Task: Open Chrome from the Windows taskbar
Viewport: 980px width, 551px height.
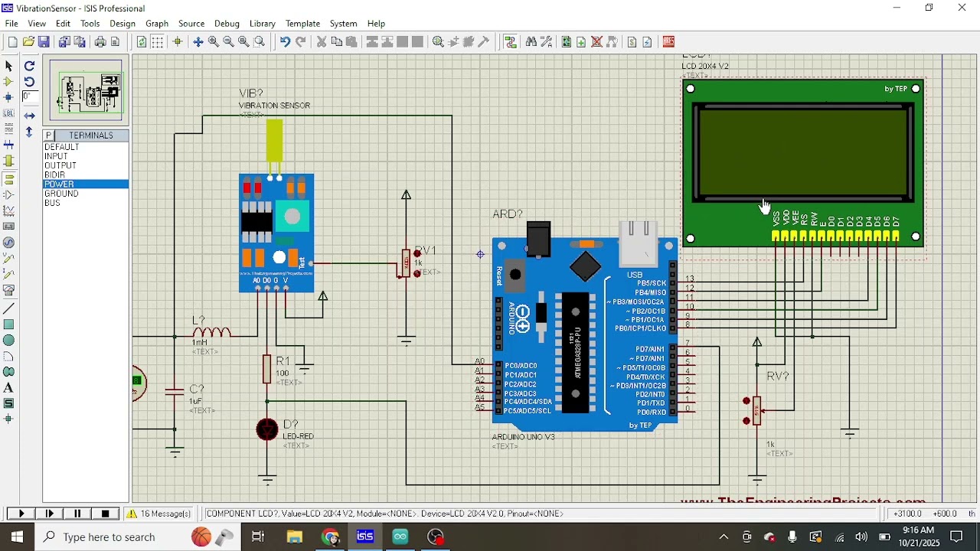Action: 330,537
